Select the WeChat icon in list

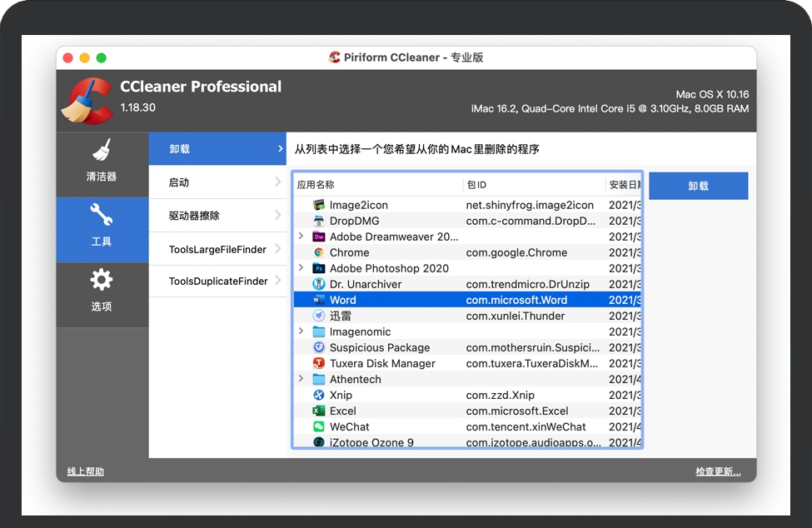pos(318,426)
